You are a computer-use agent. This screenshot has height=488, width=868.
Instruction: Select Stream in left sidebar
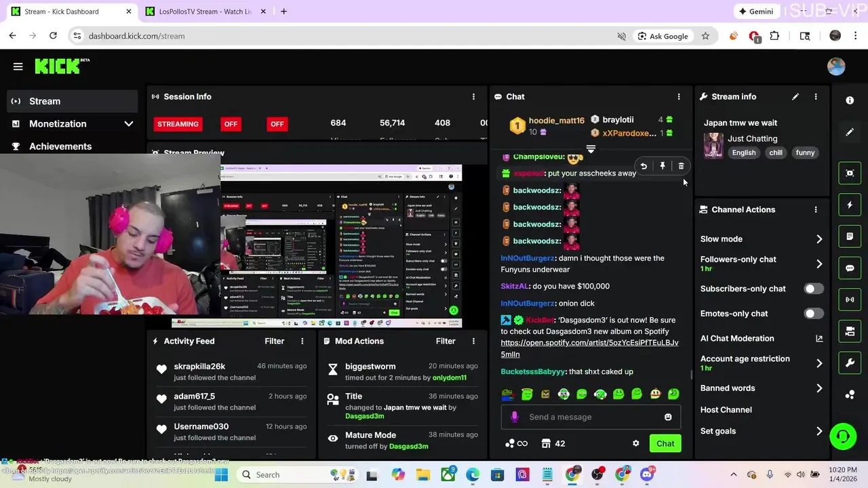coord(72,101)
